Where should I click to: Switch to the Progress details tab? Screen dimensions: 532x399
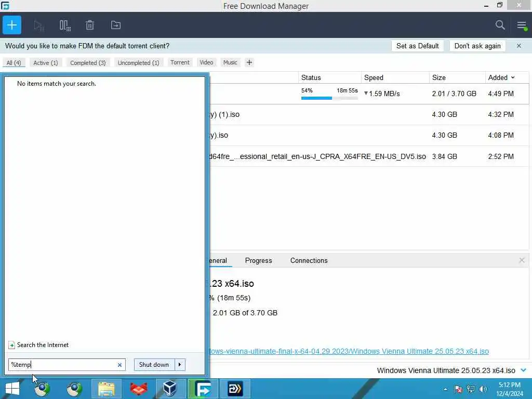pyautogui.click(x=259, y=261)
